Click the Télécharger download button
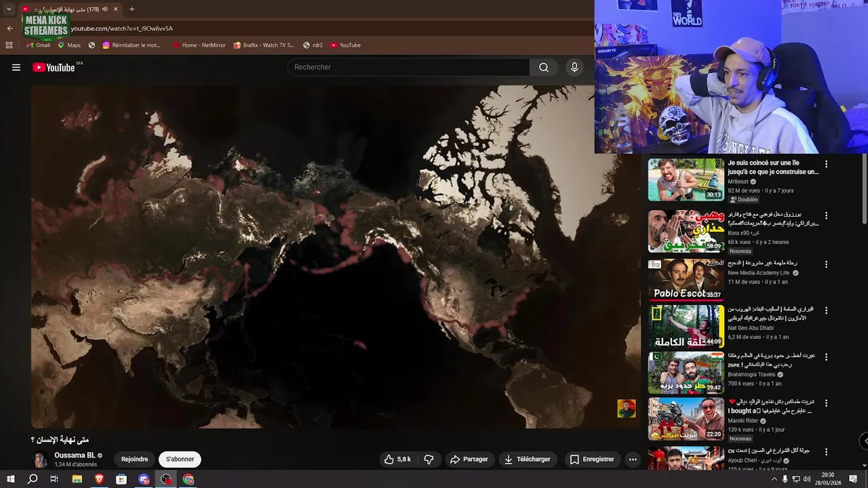This screenshot has height=488, width=868. click(x=527, y=459)
